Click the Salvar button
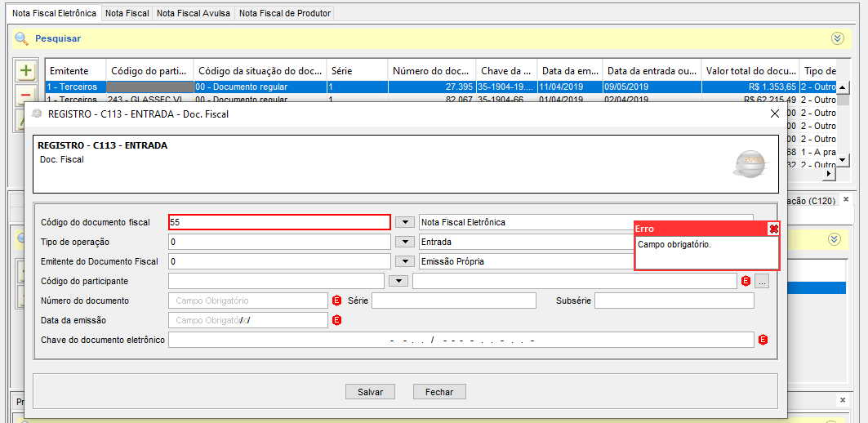Screen dimensions: 868x423 point(370,392)
